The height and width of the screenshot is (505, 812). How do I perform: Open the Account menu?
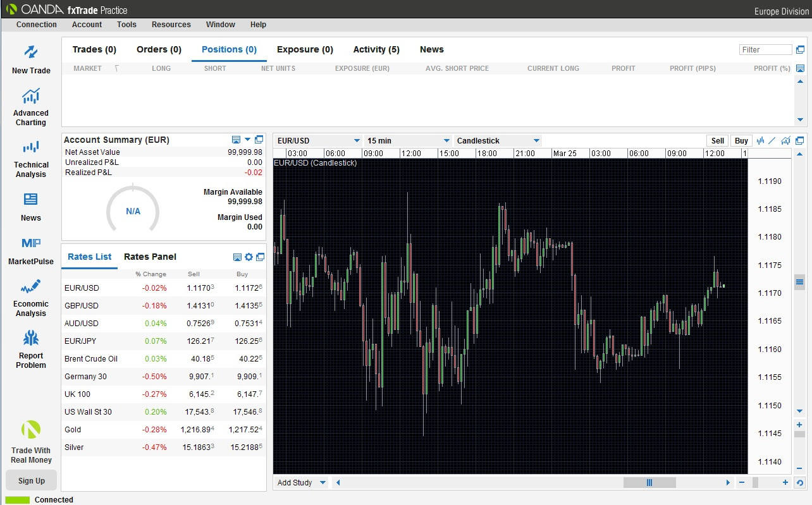87,25
